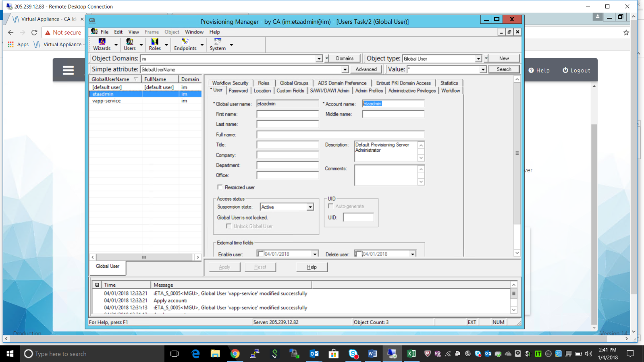Image resolution: width=644 pixels, height=362 pixels.
Task: Open the Window menu
Action: pyautogui.click(x=194, y=32)
